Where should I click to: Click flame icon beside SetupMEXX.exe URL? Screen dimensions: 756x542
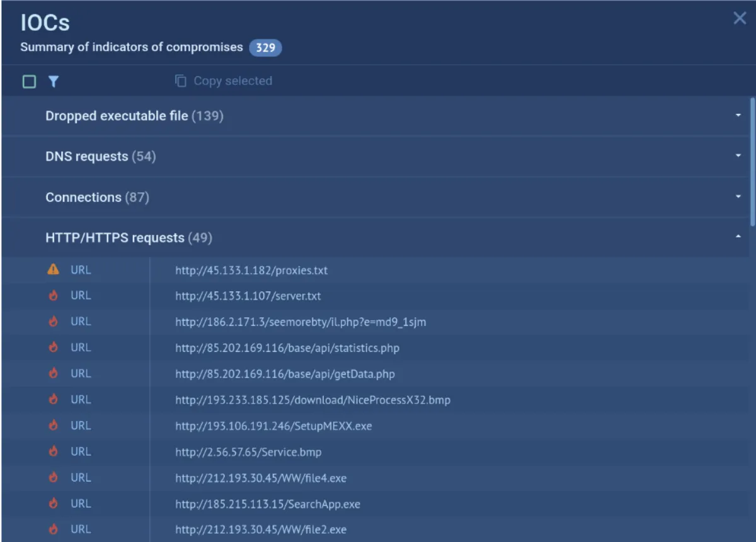[x=54, y=426]
